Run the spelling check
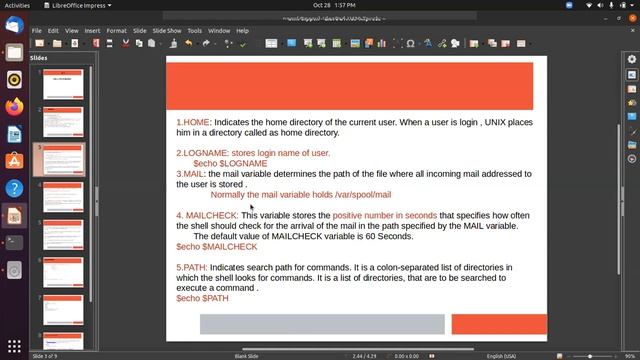 click(x=243, y=44)
